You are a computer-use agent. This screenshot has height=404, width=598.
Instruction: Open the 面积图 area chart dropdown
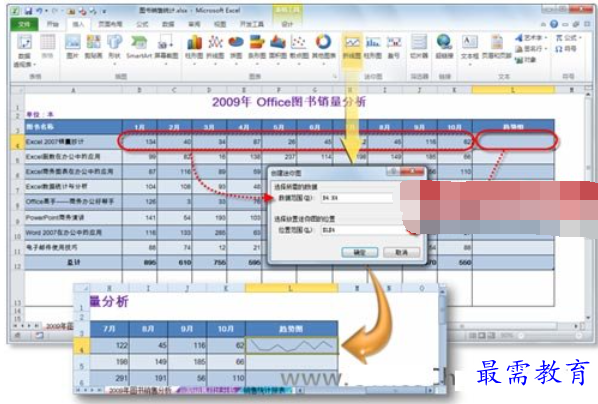tap(278, 63)
